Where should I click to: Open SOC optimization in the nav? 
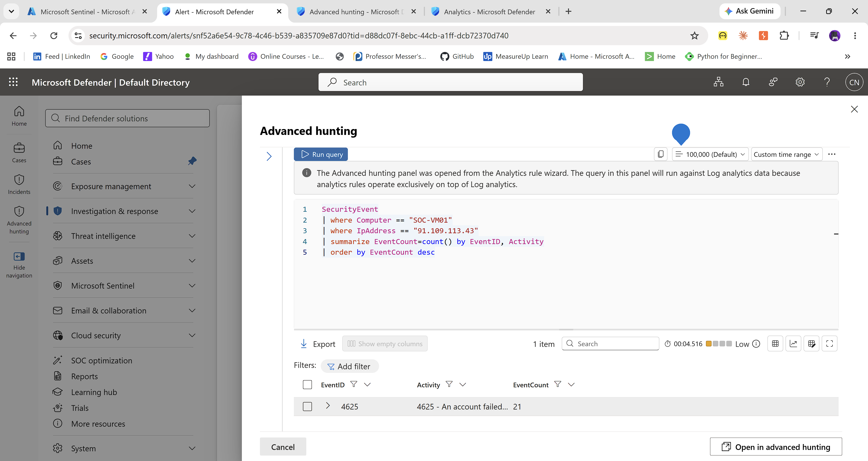click(x=101, y=360)
